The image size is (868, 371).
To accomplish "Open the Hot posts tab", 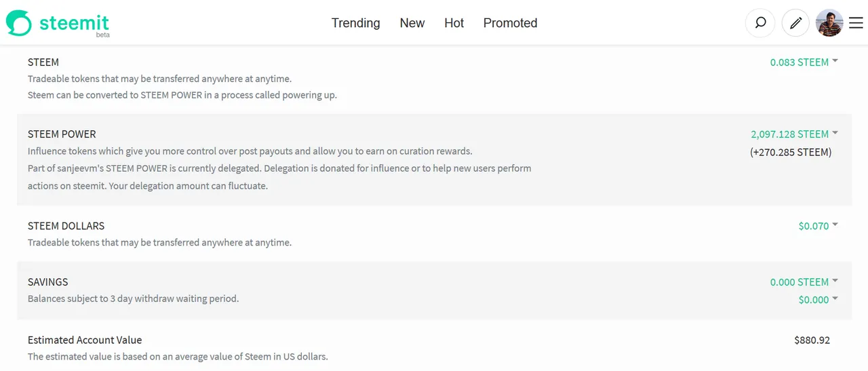I will 454,23.
